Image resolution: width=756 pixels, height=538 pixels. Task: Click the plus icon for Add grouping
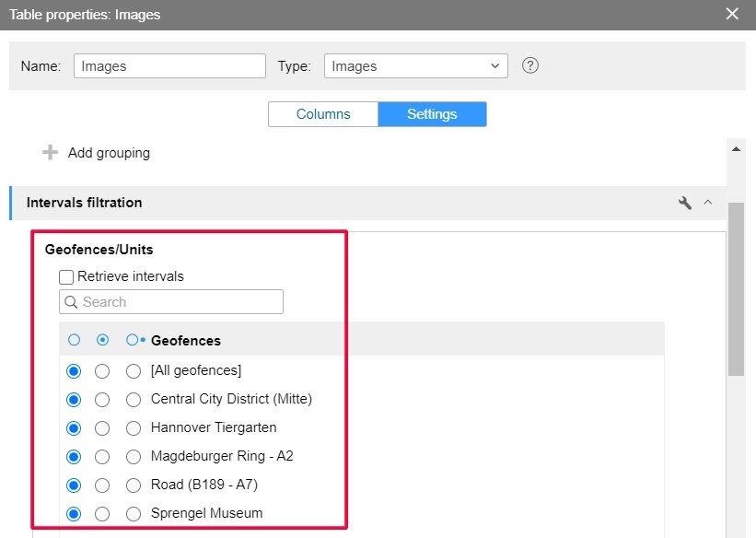[x=51, y=153]
